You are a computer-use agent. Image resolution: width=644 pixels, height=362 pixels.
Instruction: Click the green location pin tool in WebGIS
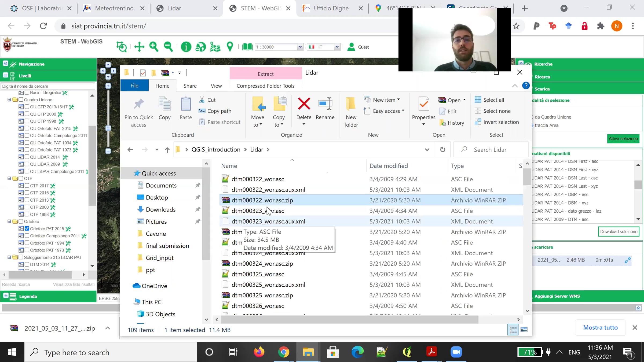[x=230, y=47]
